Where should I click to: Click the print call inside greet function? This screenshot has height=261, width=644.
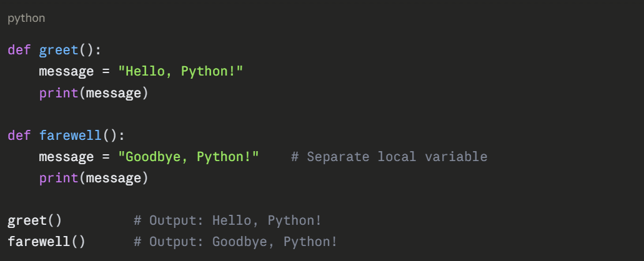coord(59,93)
